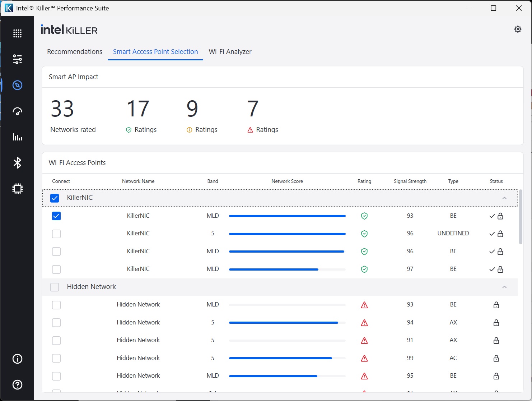Open the dashboard grid icon in sidebar
The height and width of the screenshot is (401, 532).
[x=17, y=33]
